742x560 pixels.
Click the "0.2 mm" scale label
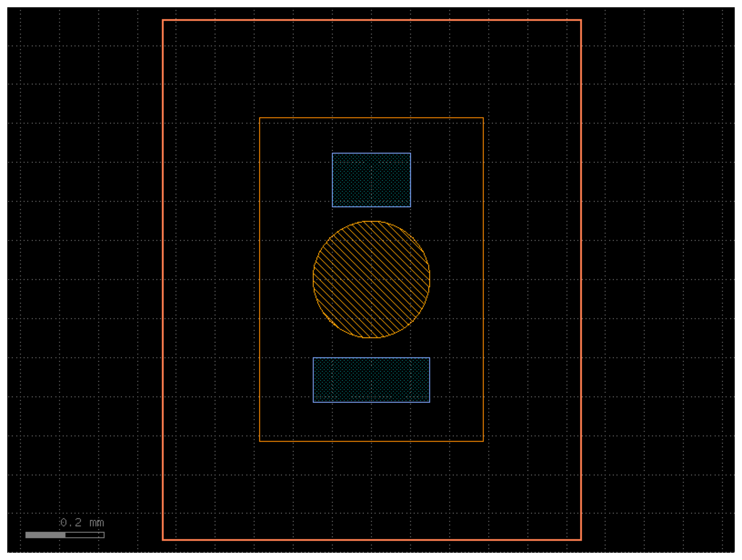[82, 523]
